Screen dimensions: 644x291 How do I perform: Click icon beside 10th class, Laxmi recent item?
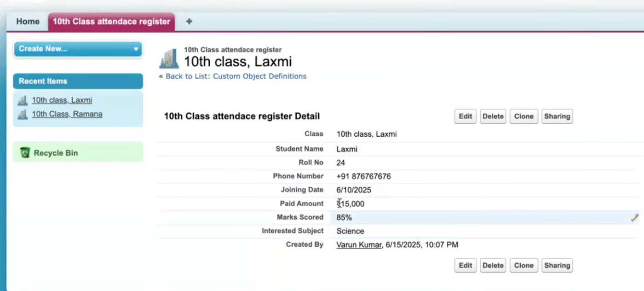23,100
